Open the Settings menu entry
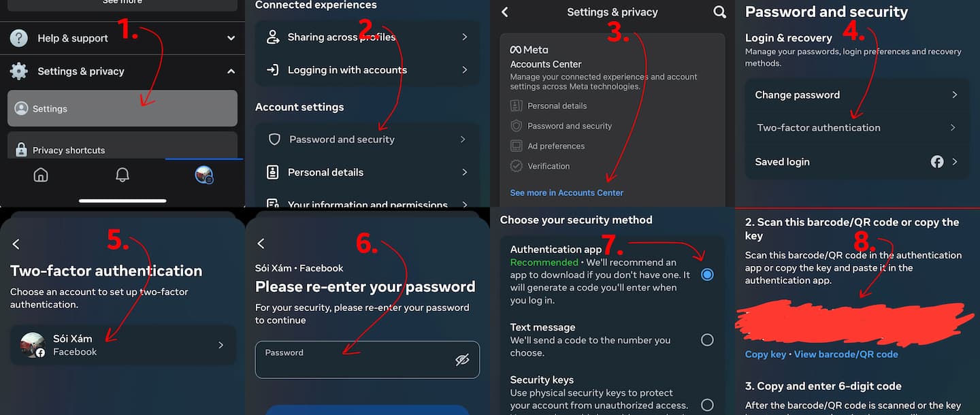 [x=122, y=108]
